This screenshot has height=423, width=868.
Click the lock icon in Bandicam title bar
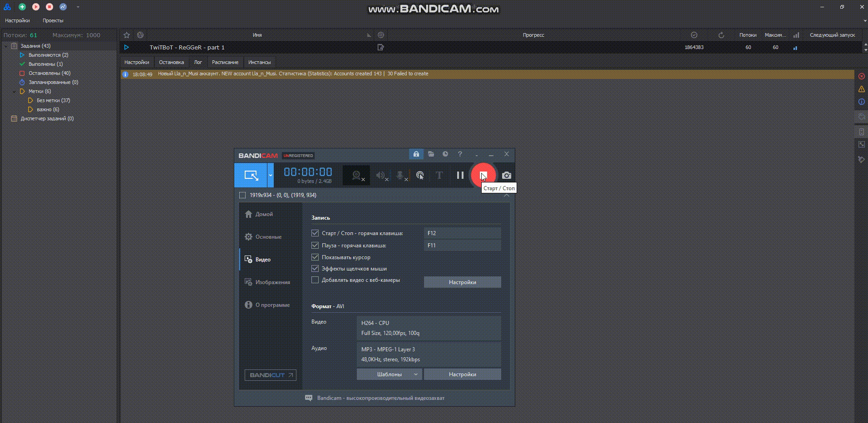416,154
